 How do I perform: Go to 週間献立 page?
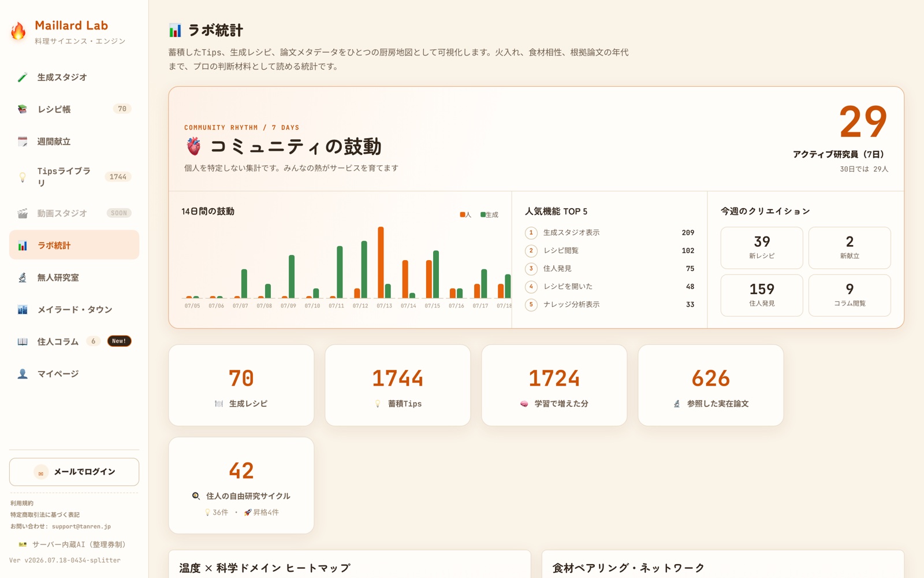coord(74,142)
